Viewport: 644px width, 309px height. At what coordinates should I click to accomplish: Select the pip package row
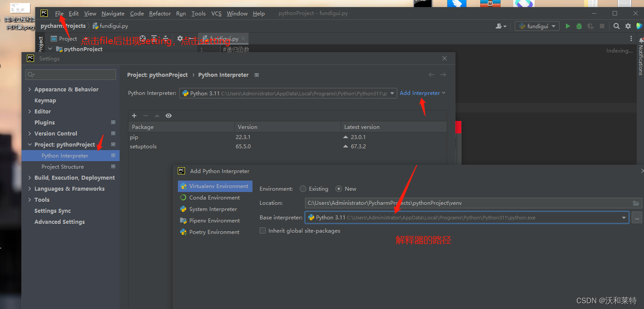(x=287, y=137)
